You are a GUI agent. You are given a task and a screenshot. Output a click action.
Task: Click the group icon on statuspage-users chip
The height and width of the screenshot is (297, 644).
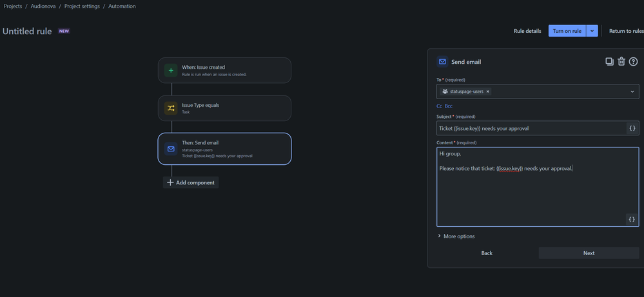click(x=445, y=91)
